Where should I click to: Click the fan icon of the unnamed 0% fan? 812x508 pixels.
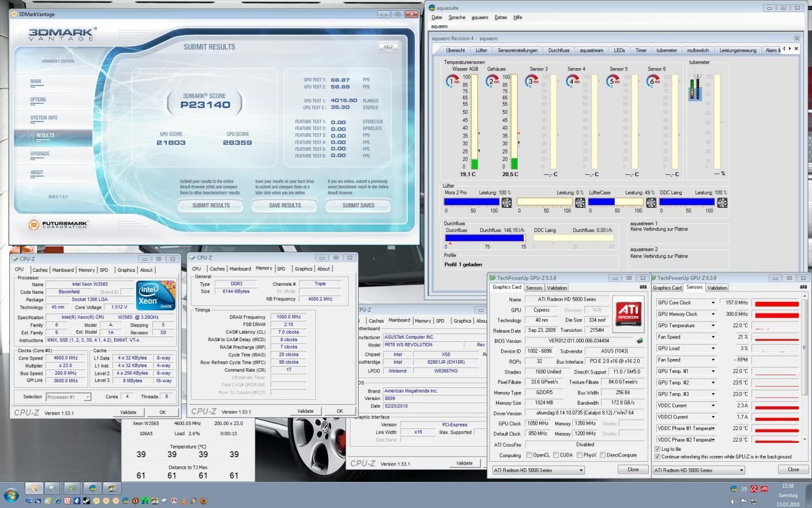(x=580, y=203)
